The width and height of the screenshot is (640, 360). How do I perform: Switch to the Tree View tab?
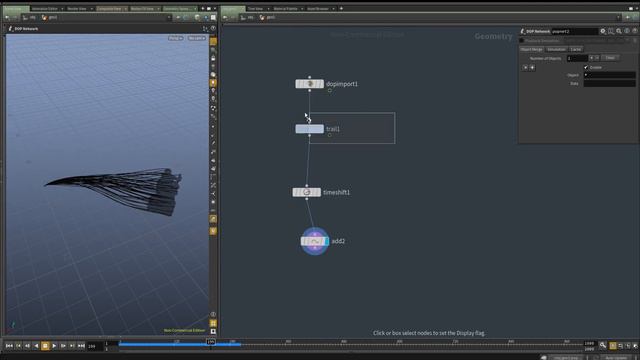[256, 9]
